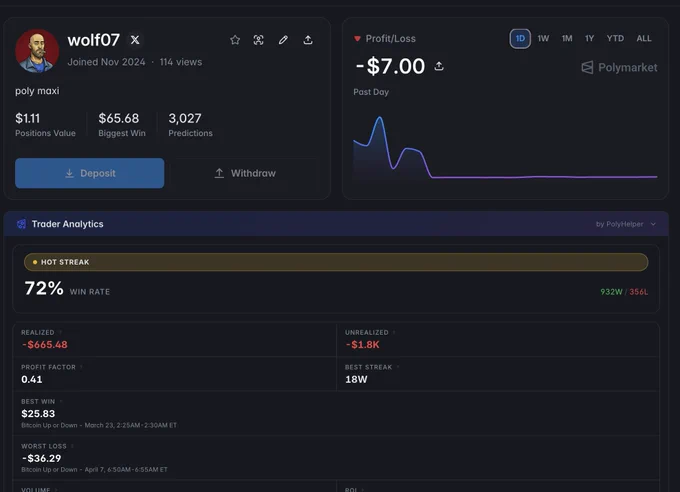This screenshot has width=680, height=492.
Task: Click the Withdraw button
Action: (245, 173)
